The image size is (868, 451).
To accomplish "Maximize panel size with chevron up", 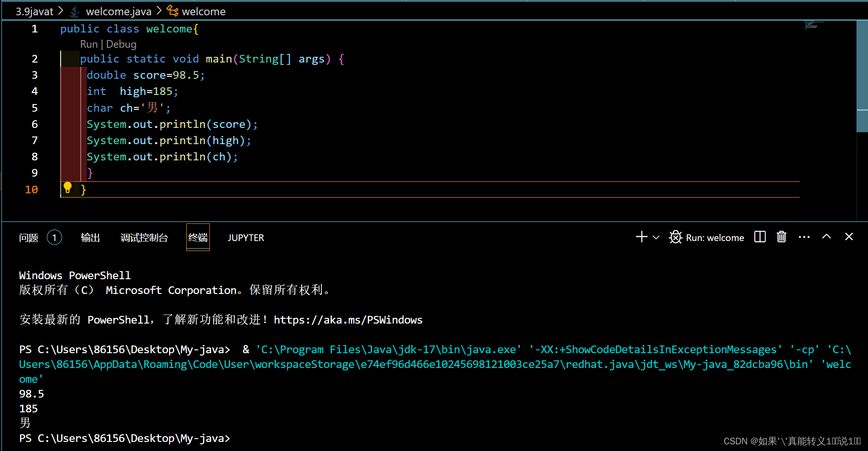I will (826, 236).
